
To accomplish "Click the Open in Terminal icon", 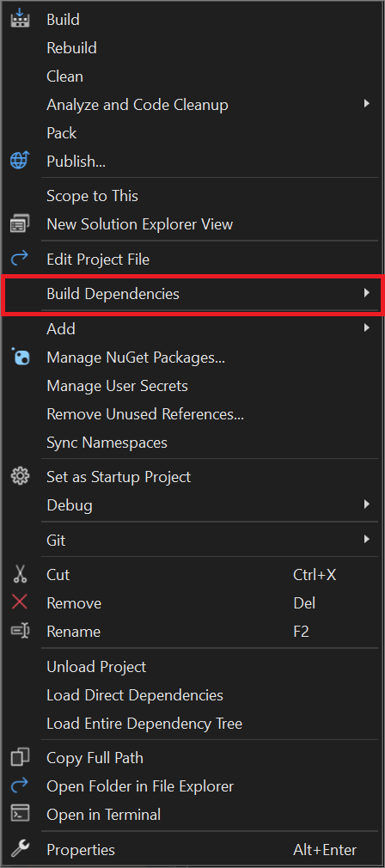I will [21, 815].
